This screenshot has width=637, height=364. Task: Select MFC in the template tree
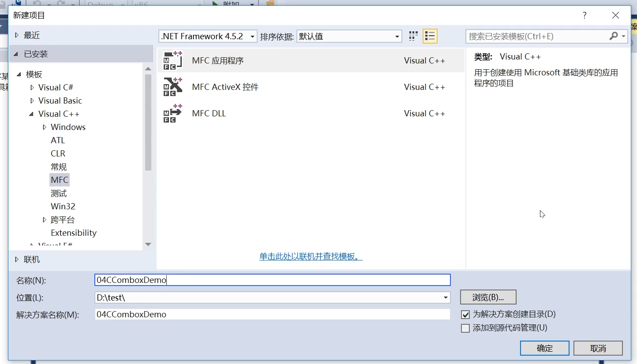point(60,180)
